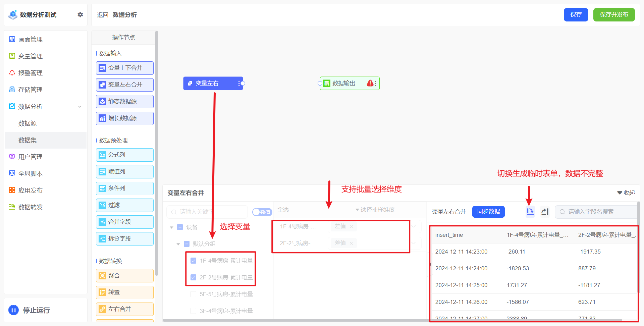This screenshot has height=326, width=644.
Task: Click the 公式列 node icon
Action: click(102, 155)
